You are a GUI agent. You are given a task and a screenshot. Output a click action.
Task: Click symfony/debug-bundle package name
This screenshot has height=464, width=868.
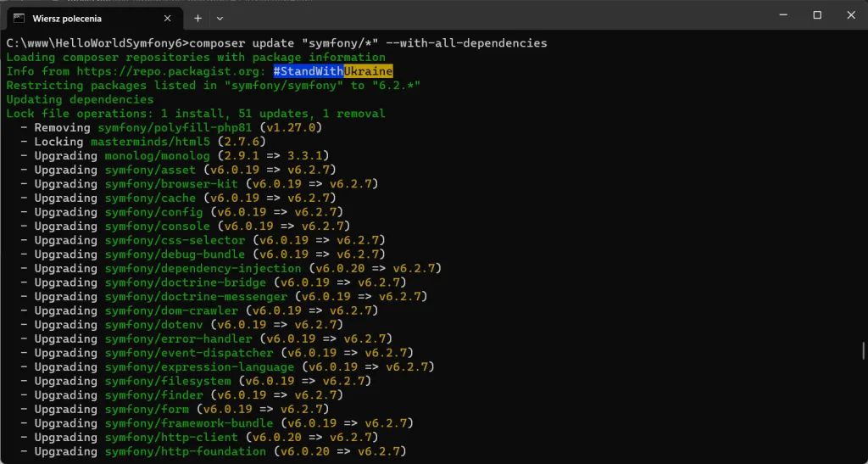click(x=175, y=254)
